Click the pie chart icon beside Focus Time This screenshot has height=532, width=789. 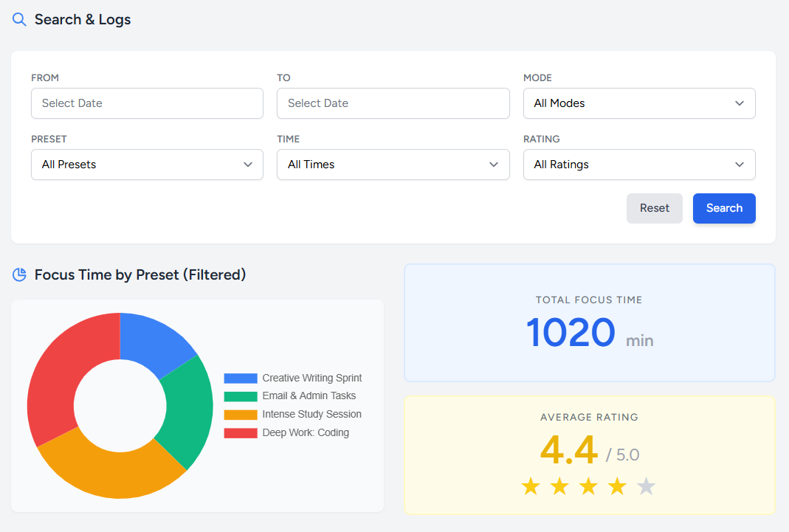[20, 275]
